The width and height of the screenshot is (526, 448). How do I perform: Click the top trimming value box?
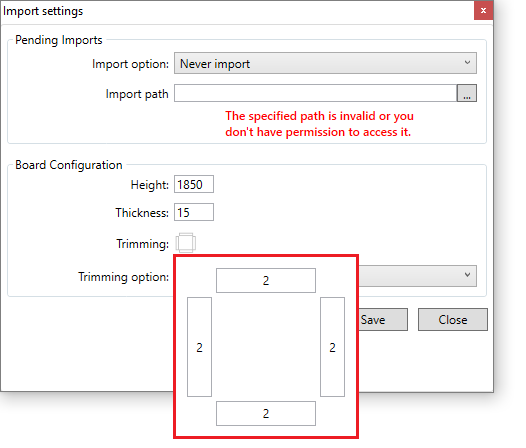tap(266, 281)
